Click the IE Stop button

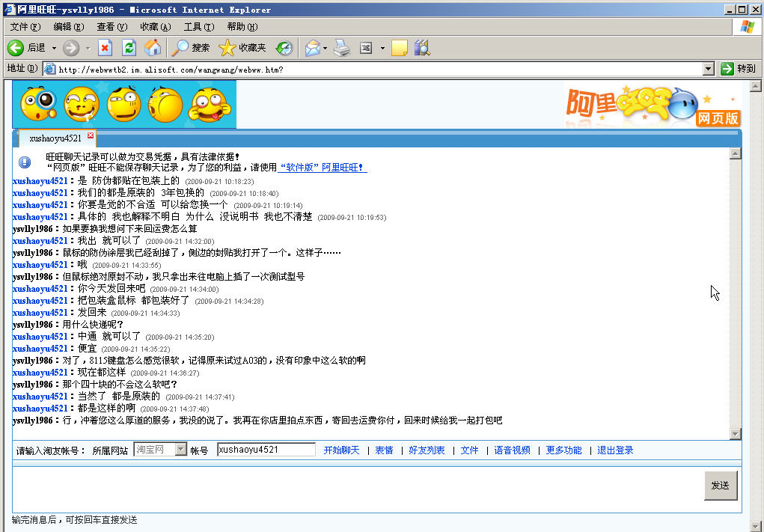tap(106, 48)
